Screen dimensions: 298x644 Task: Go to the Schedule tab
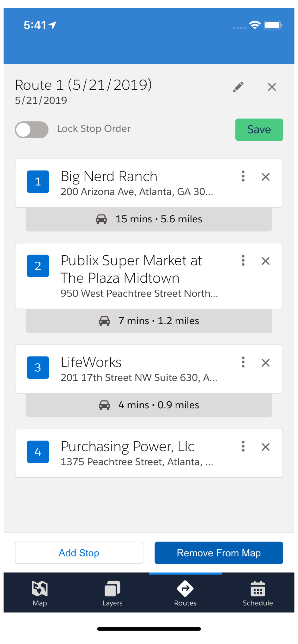[258, 593]
